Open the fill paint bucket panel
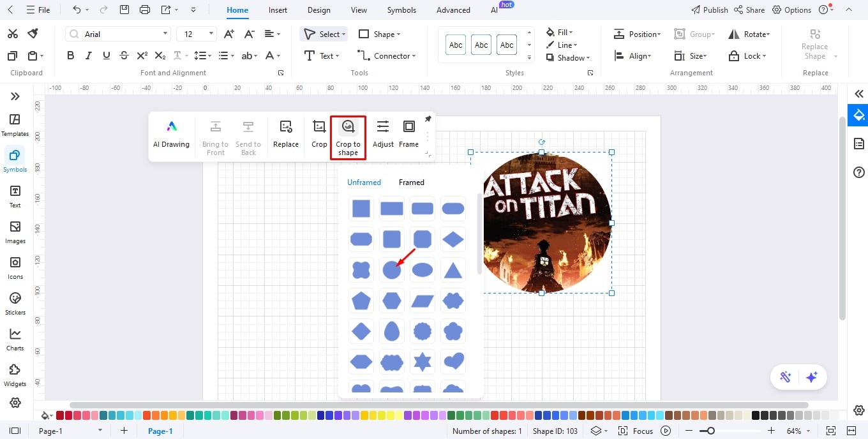868x439 pixels. click(858, 115)
